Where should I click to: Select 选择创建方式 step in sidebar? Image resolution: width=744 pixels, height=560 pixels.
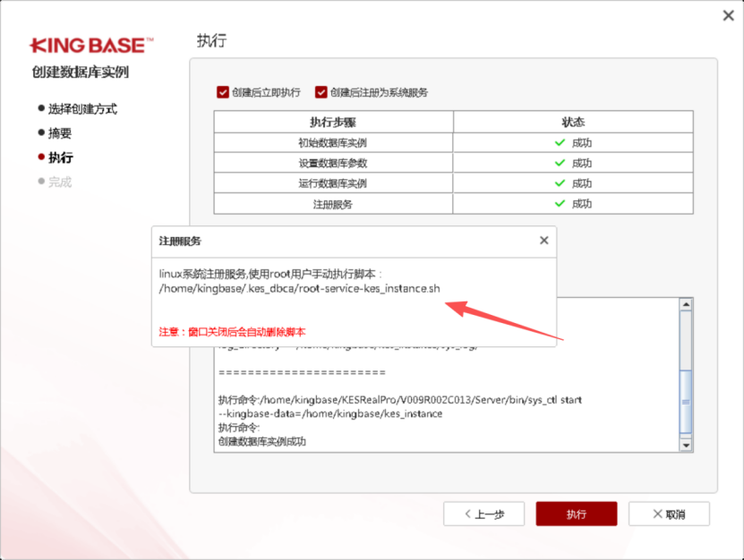pyautogui.click(x=81, y=109)
